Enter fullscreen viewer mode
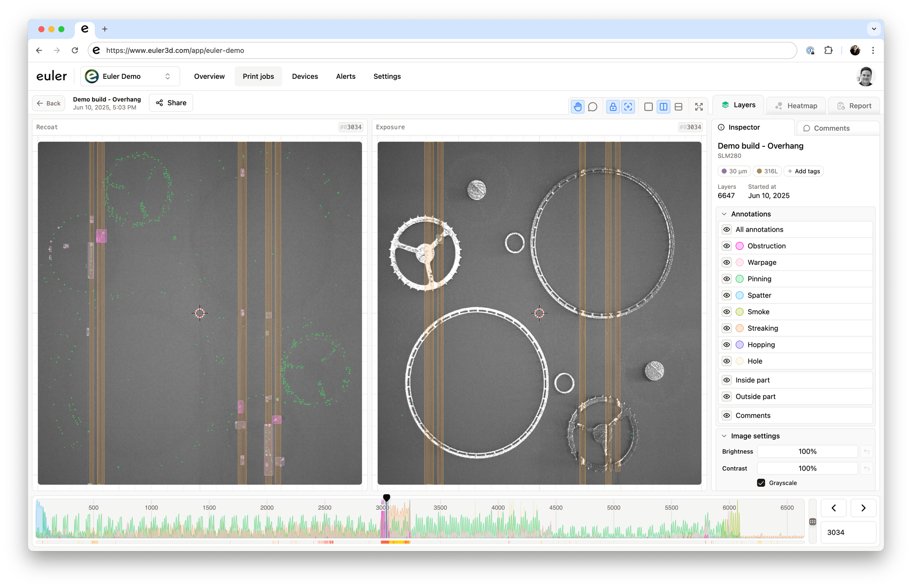Viewport: 912px width, 588px height. coord(699,107)
